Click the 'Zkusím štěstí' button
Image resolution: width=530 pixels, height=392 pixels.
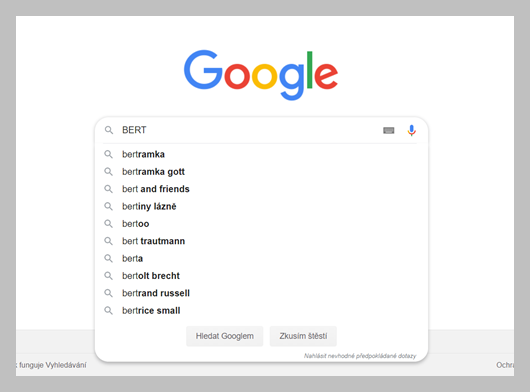coord(303,336)
